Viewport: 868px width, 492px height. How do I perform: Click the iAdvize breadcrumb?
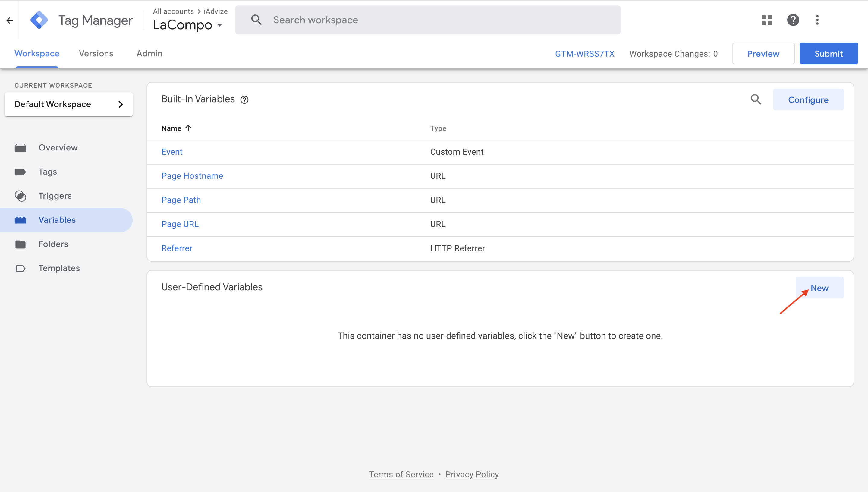tap(215, 11)
